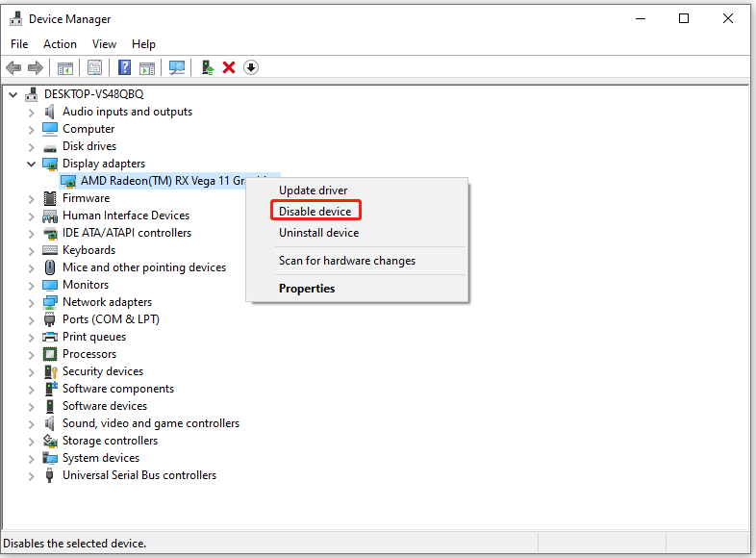The height and width of the screenshot is (558, 756).
Task: Click the Update device driver toolbar icon
Action: (208, 67)
